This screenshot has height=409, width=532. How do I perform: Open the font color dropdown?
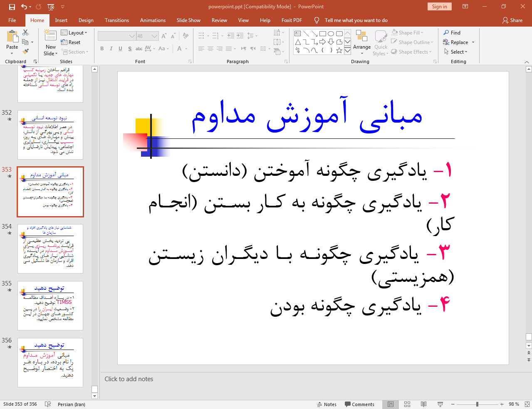coord(186,49)
